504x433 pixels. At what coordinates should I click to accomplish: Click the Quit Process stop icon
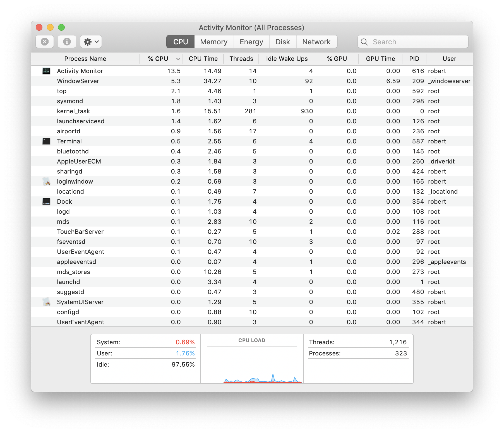[45, 42]
